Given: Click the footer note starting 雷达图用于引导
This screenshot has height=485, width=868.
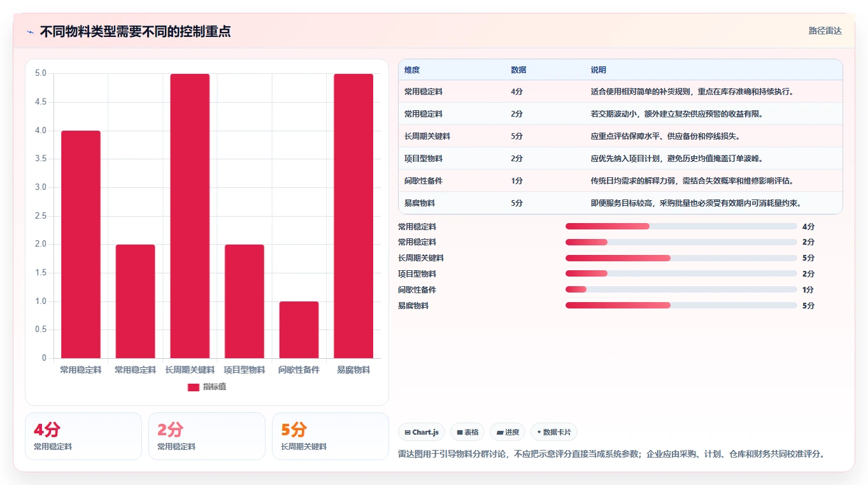Looking at the screenshot, I should 611,454.
